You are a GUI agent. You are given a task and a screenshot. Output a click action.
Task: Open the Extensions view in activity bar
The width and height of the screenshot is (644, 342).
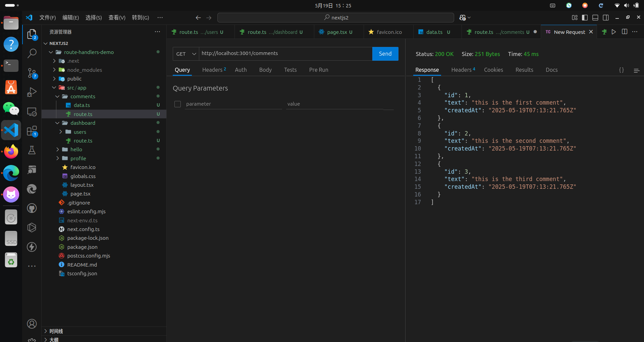coord(32,131)
